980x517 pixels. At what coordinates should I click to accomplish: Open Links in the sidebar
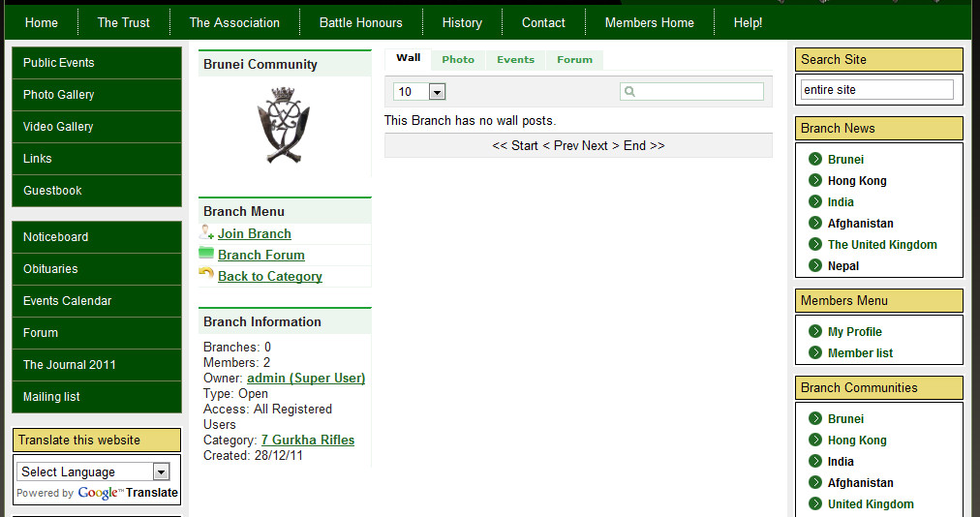click(x=97, y=158)
